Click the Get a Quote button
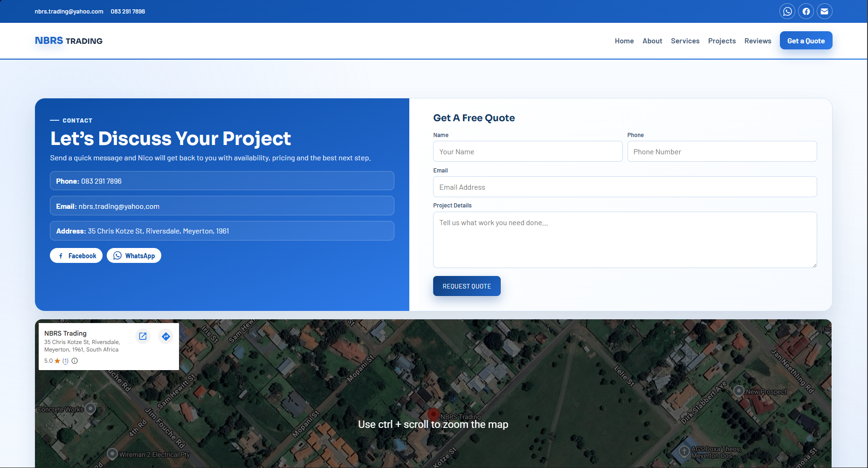 pos(806,41)
